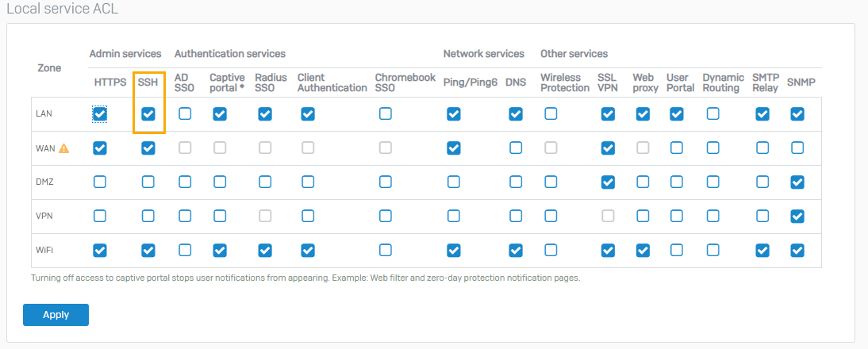
Task: Uncheck HTTPS for the LAN zone
Action: [100, 114]
